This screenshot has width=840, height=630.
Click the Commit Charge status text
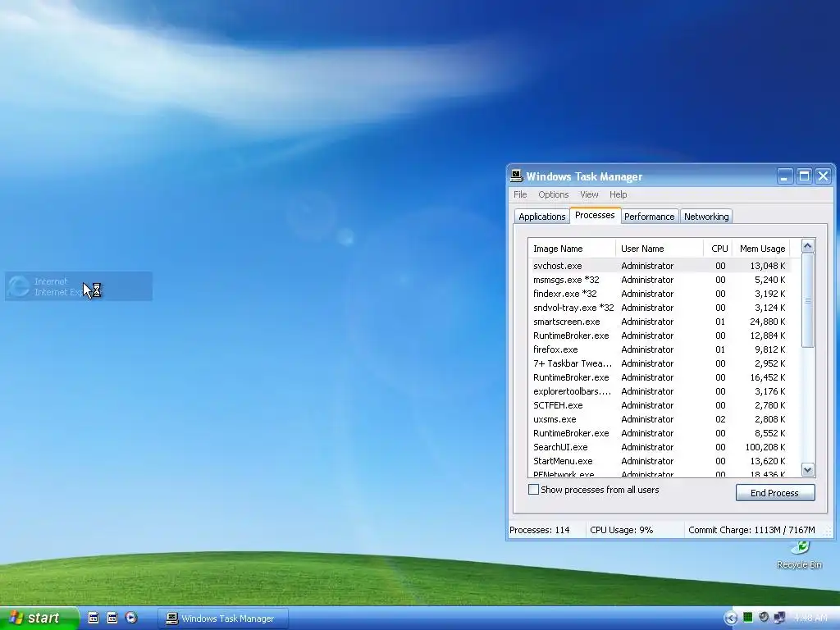click(x=751, y=530)
